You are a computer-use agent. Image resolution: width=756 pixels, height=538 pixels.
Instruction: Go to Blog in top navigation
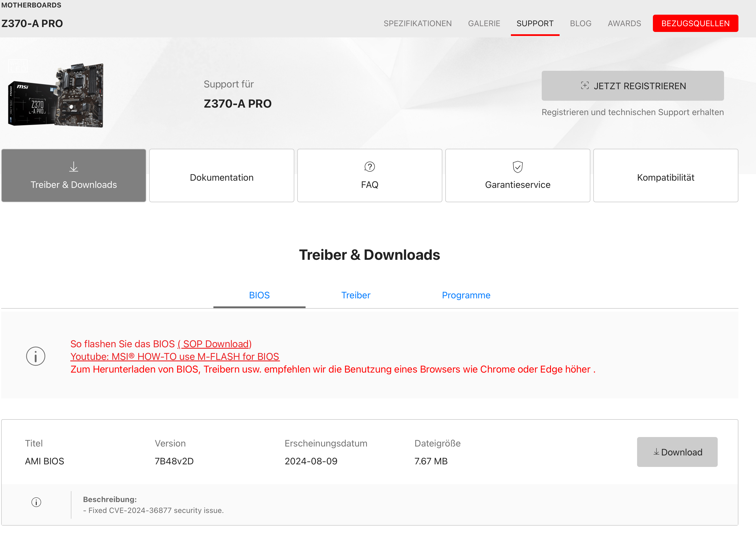click(x=580, y=24)
